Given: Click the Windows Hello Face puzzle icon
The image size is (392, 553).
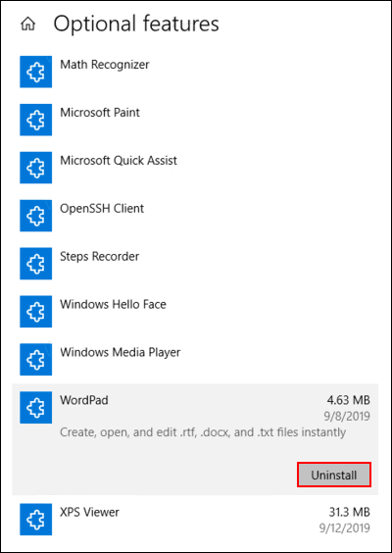Looking at the screenshot, I should coord(36,312).
